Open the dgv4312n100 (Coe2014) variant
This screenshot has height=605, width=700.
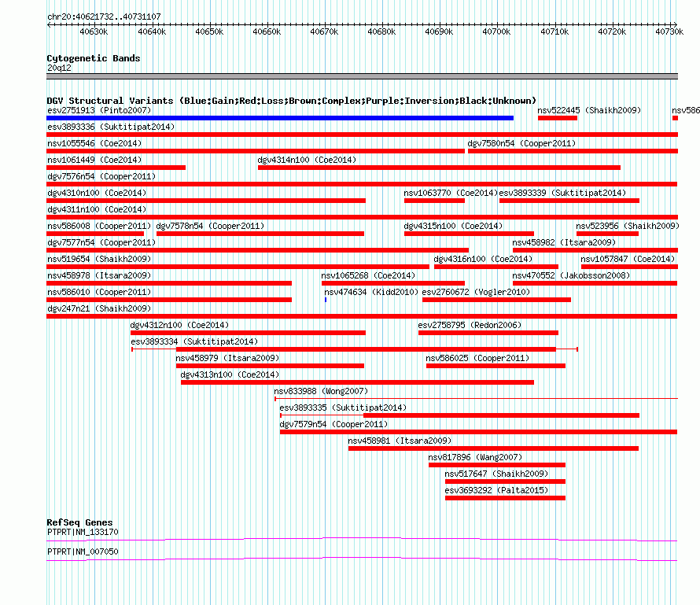[x=248, y=333]
